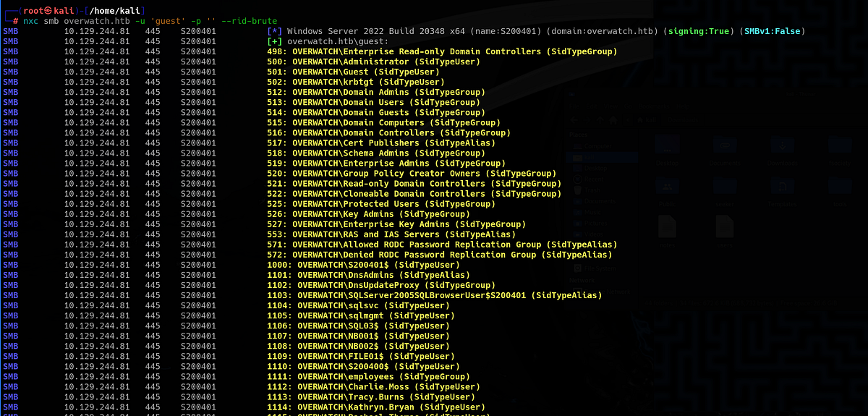Select the 515: Domain Computers entry
868x416 pixels.
click(x=383, y=123)
